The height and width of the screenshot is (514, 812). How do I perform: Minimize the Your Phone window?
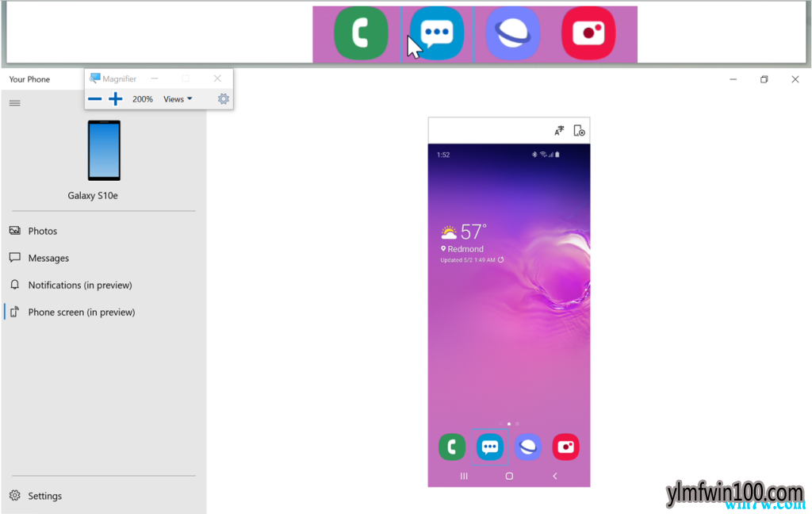pyautogui.click(x=733, y=79)
